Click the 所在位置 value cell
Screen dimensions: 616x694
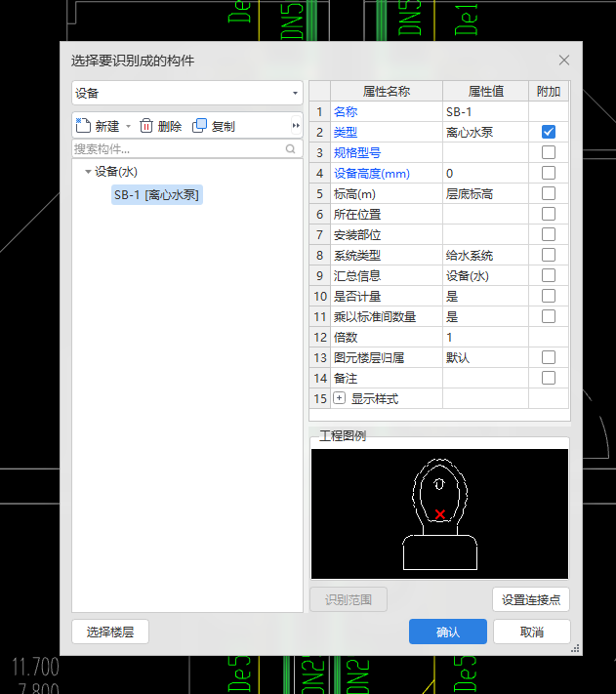coord(485,214)
